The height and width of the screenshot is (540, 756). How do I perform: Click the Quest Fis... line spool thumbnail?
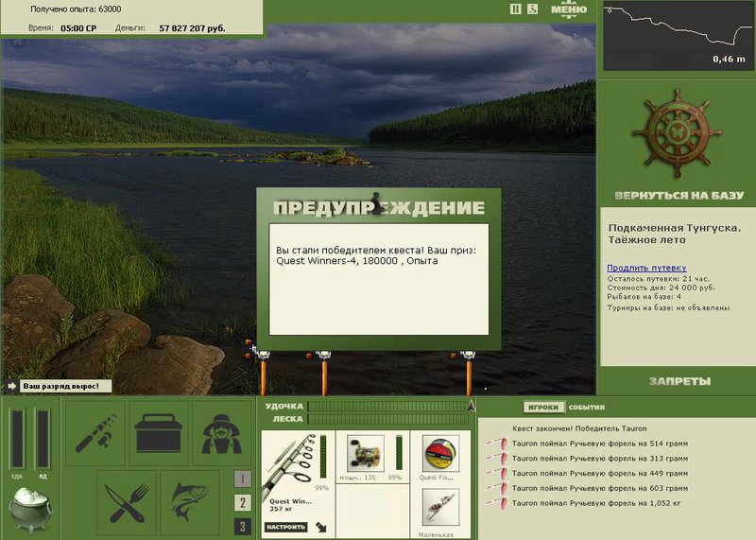440,453
